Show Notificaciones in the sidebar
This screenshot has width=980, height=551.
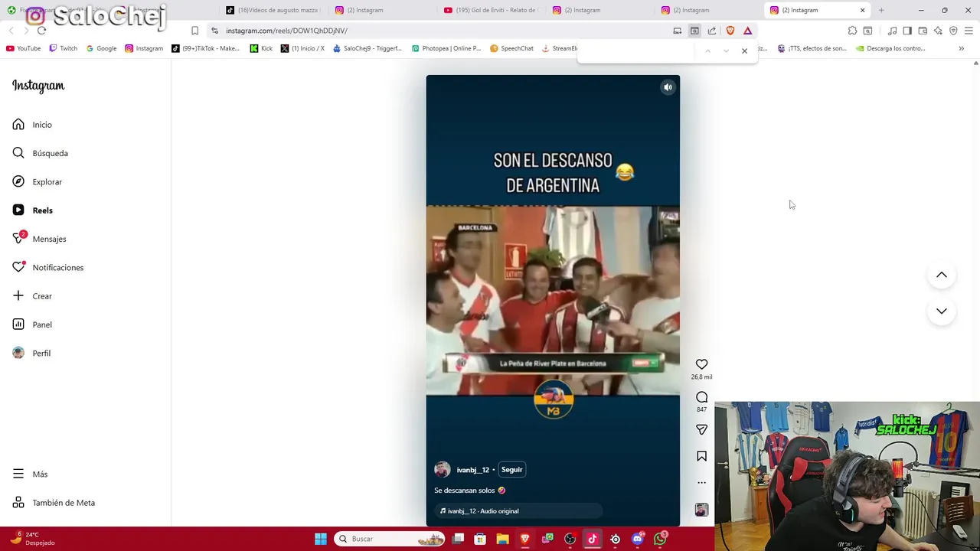point(47,268)
